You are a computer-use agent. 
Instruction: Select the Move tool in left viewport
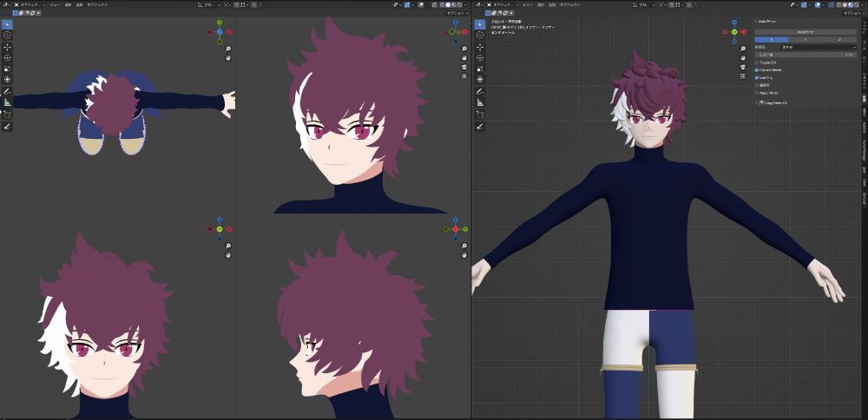[x=7, y=48]
